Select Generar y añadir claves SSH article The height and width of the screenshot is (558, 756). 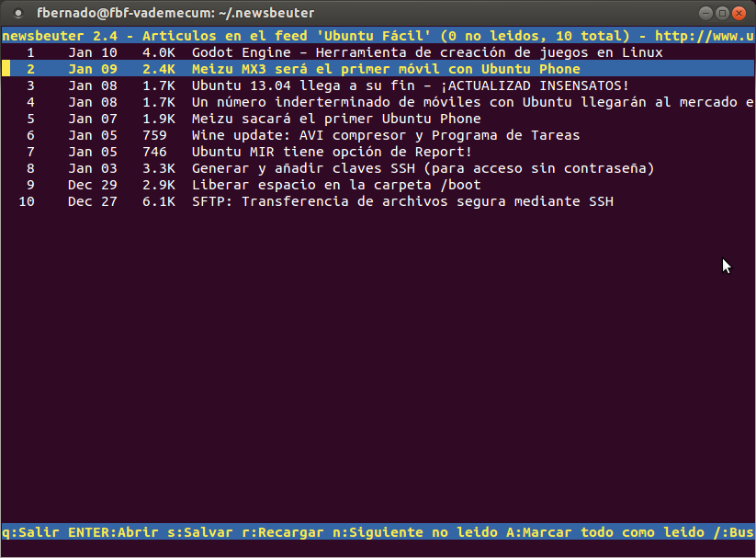[x=378, y=168]
